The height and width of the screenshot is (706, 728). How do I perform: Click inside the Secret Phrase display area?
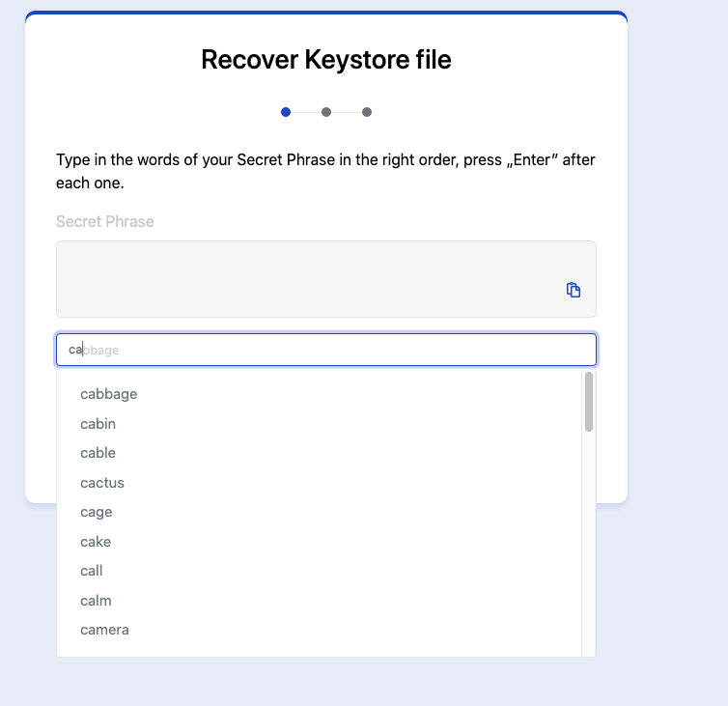[326, 279]
